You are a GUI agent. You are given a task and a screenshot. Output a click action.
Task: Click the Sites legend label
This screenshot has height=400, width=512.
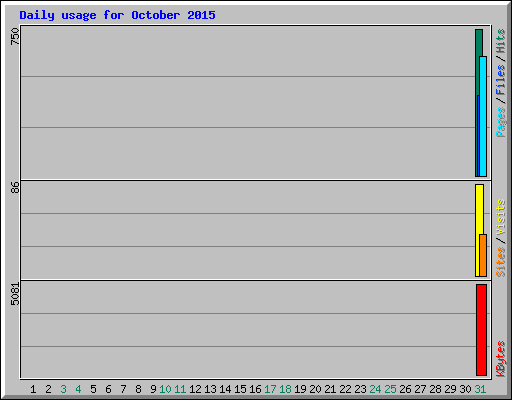point(501,262)
